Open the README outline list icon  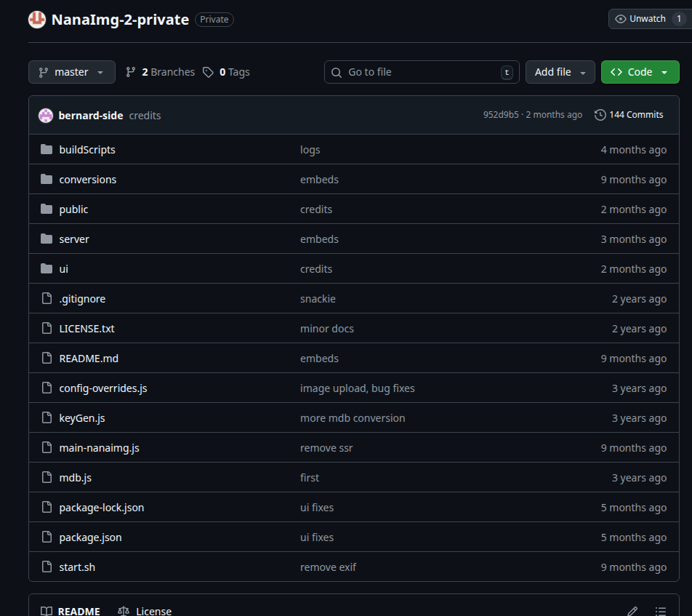tap(661, 611)
